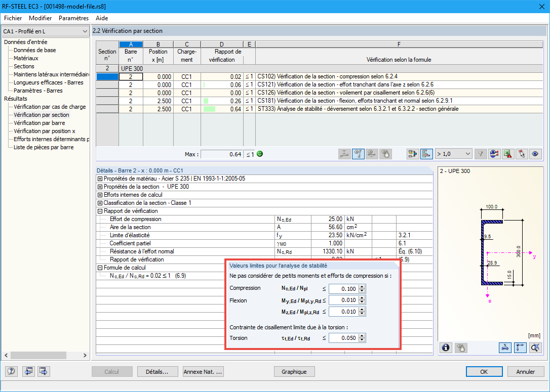
Task: Open Paramètres - Barres tree entry
Action: (38, 91)
